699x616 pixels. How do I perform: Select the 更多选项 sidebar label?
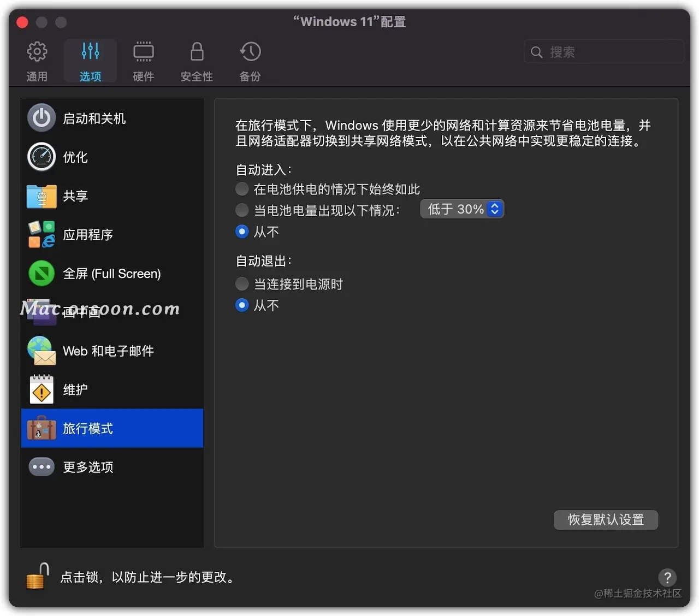(88, 467)
